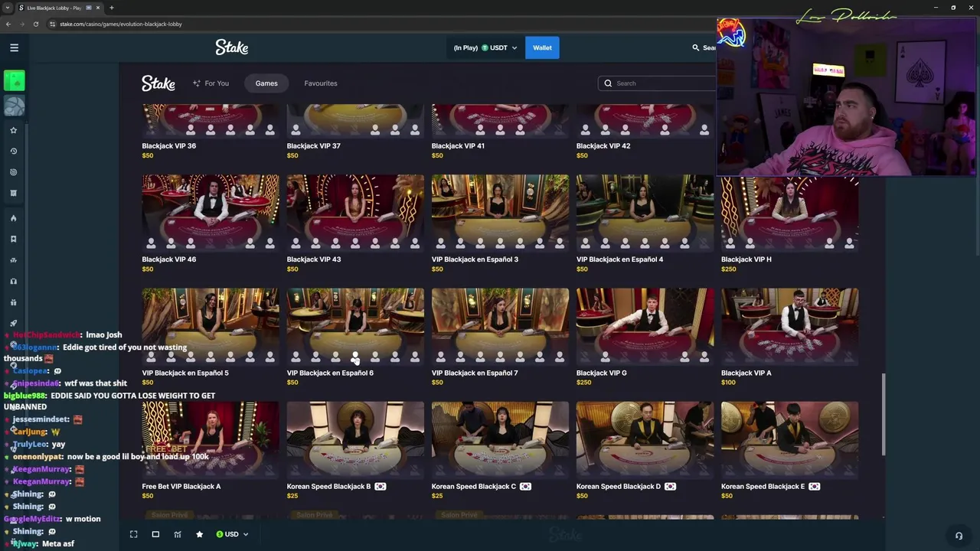Open the green Casino card icon
This screenshot has height=551, width=980.
14,80
